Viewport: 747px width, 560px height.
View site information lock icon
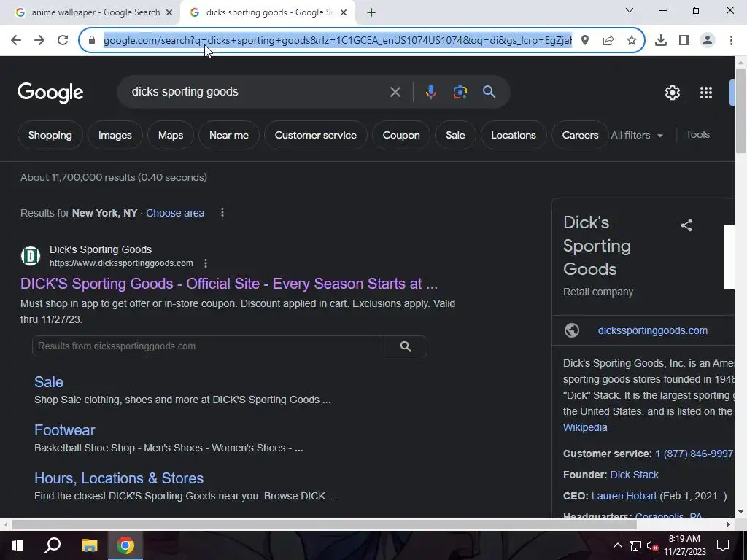coord(92,41)
